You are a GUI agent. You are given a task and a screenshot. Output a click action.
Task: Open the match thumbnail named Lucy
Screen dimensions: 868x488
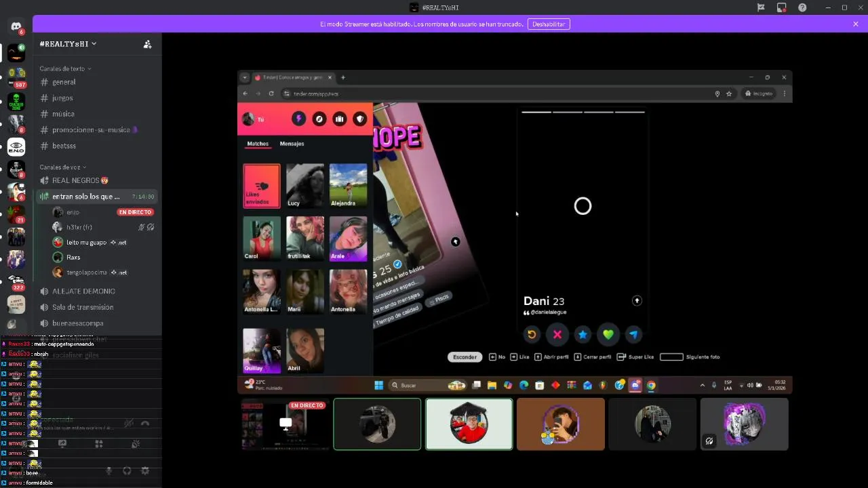(x=305, y=185)
